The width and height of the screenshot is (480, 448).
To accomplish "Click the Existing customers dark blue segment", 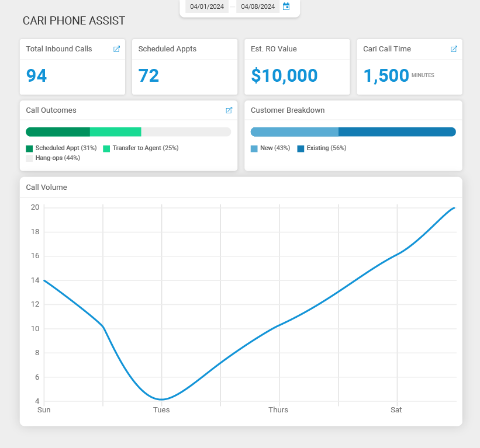I will [397, 132].
